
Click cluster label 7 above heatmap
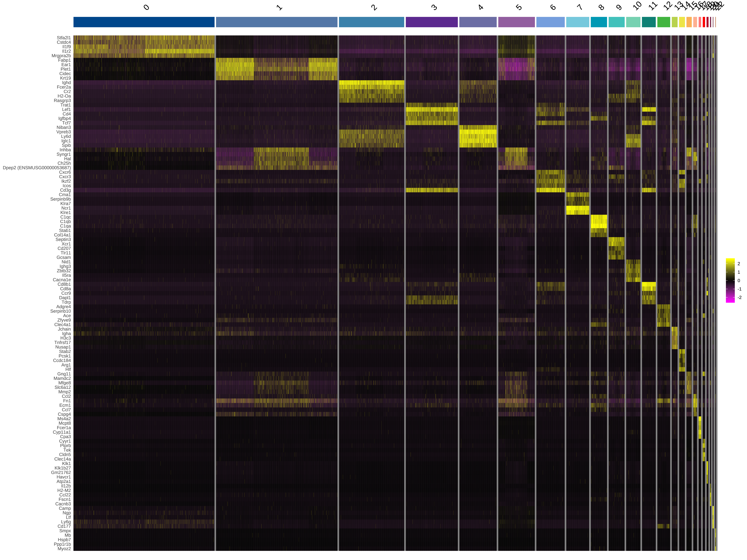[580, 7]
